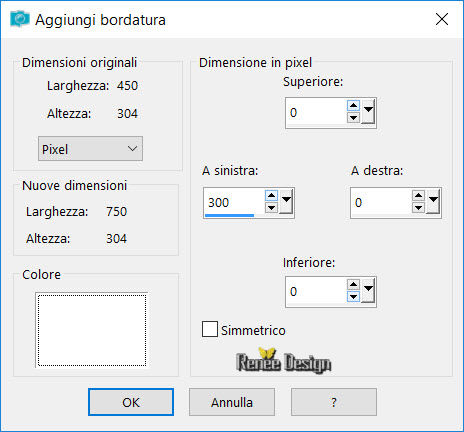The height and width of the screenshot is (432, 464).
Task: Pick border color from white Colore swatch
Action: [92, 330]
